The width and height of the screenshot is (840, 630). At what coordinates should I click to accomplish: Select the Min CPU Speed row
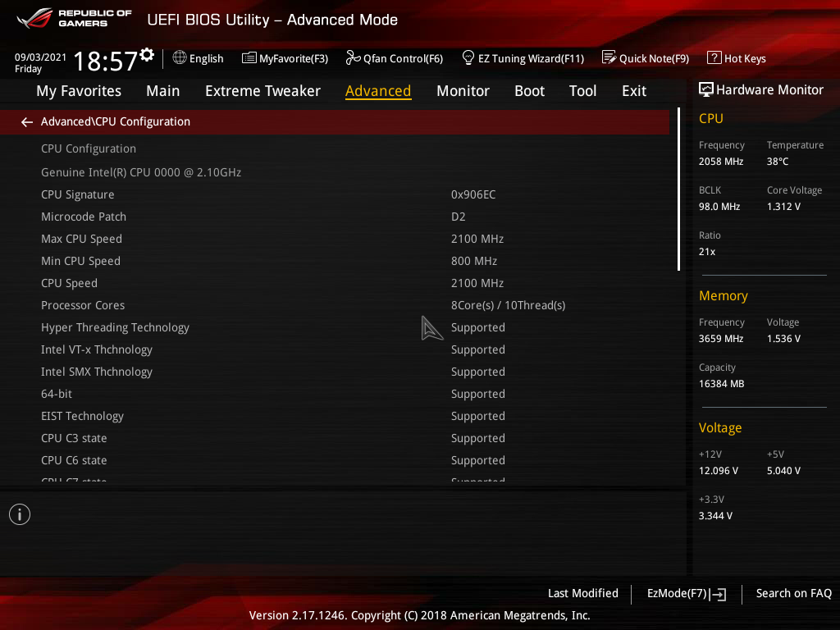[335, 261]
